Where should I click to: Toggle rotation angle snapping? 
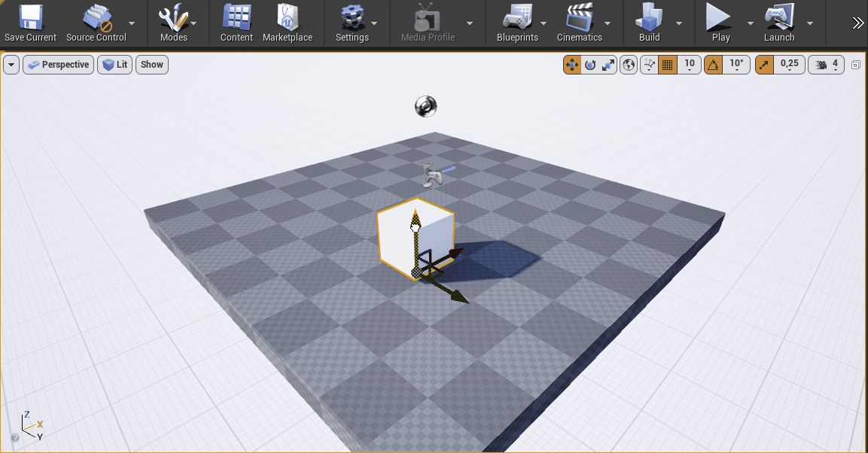(713, 65)
